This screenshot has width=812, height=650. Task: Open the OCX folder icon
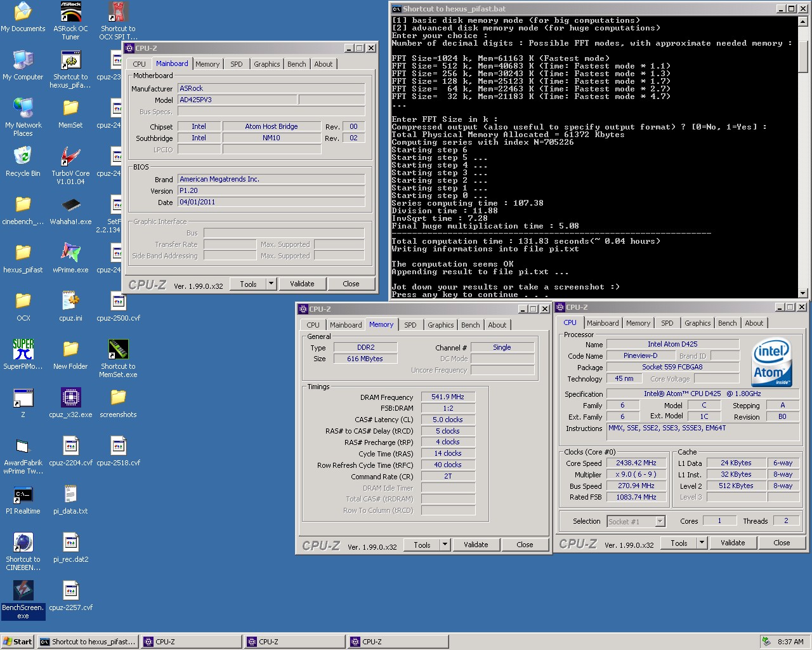pyautogui.click(x=23, y=307)
